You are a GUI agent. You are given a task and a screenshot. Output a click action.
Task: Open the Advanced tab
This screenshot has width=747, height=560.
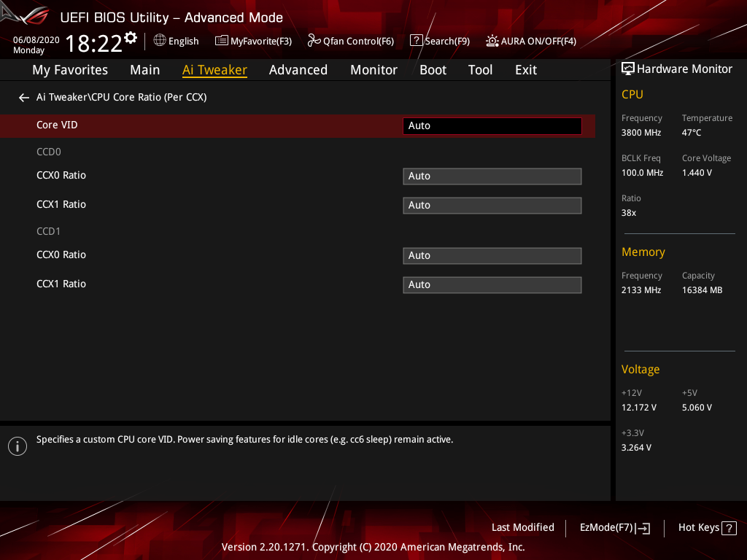point(298,70)
